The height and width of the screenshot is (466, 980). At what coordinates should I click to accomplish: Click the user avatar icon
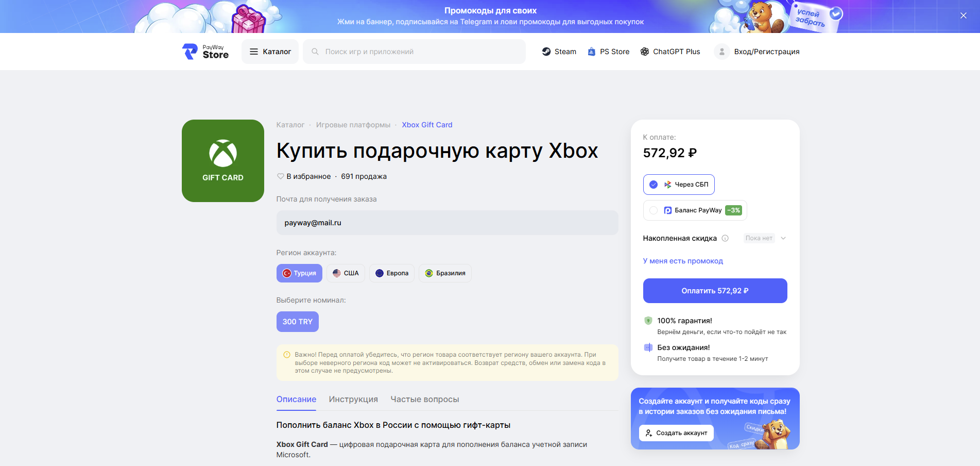(722, 52)
